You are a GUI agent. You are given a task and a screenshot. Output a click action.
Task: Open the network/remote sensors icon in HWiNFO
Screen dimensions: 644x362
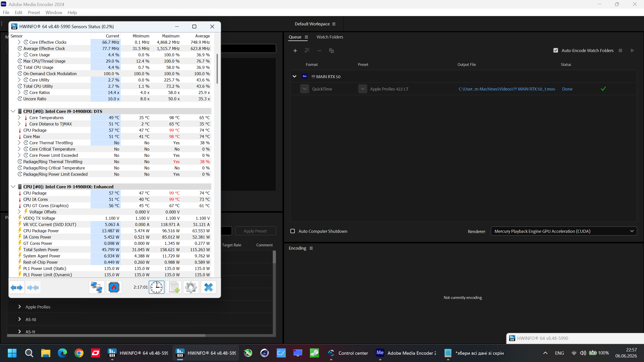(97, 287)
